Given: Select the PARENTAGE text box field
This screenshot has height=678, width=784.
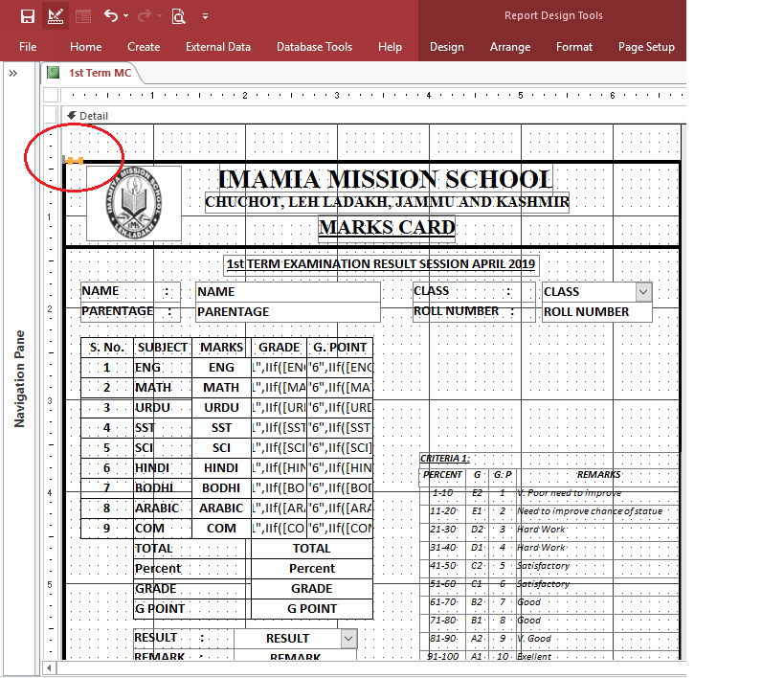Looking at the screenshot, I should (x=288, y=312).
